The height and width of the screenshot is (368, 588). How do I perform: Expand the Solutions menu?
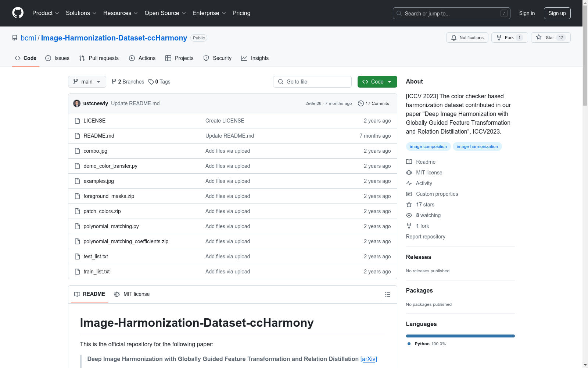[81, 13]
